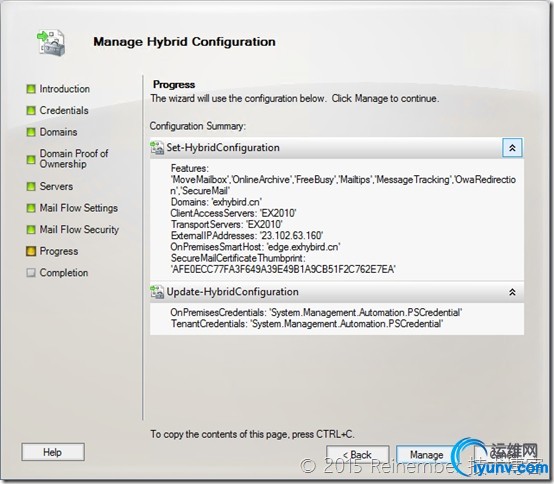Click the yellow Progress step indicator
The image size is (554, 484).
[31, 251]
